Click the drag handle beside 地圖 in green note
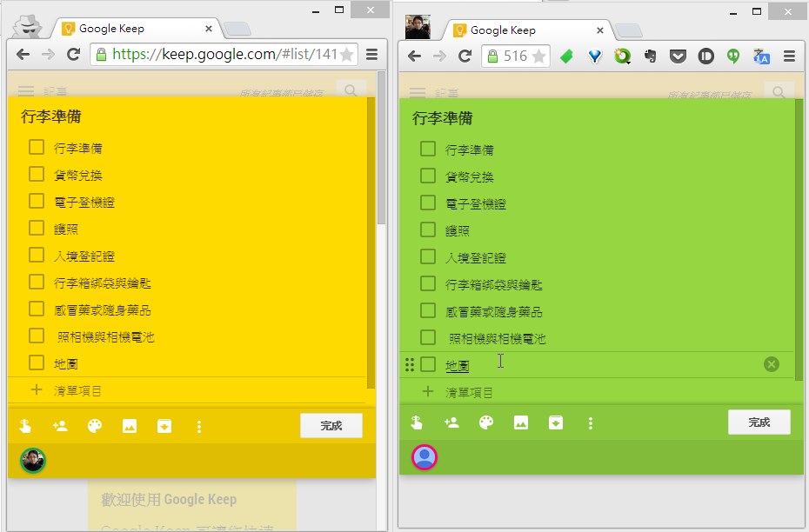This screenshot has width=809, height=532. [x=410, y=365]
